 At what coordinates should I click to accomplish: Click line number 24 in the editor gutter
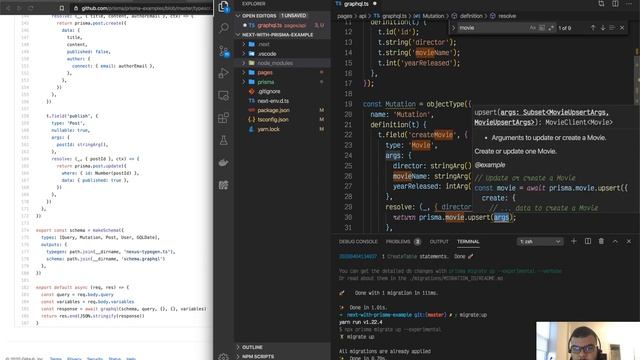[x=348, y=156]
